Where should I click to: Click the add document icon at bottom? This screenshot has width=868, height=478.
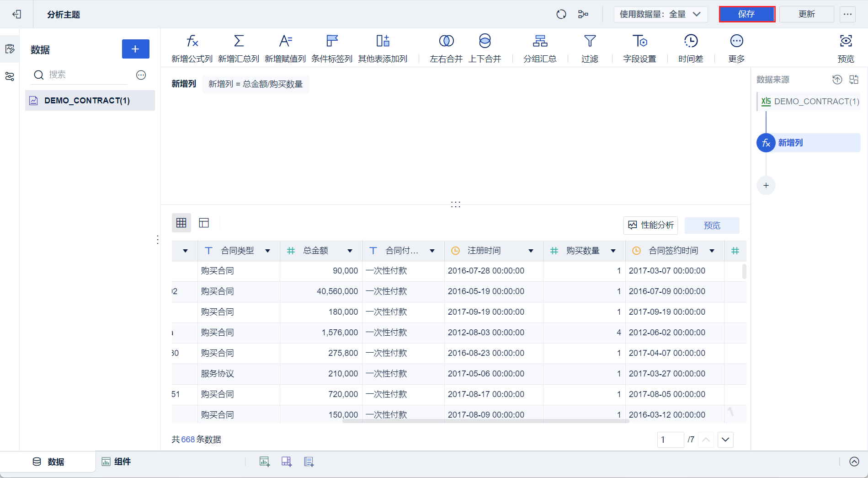coord(309,462)
